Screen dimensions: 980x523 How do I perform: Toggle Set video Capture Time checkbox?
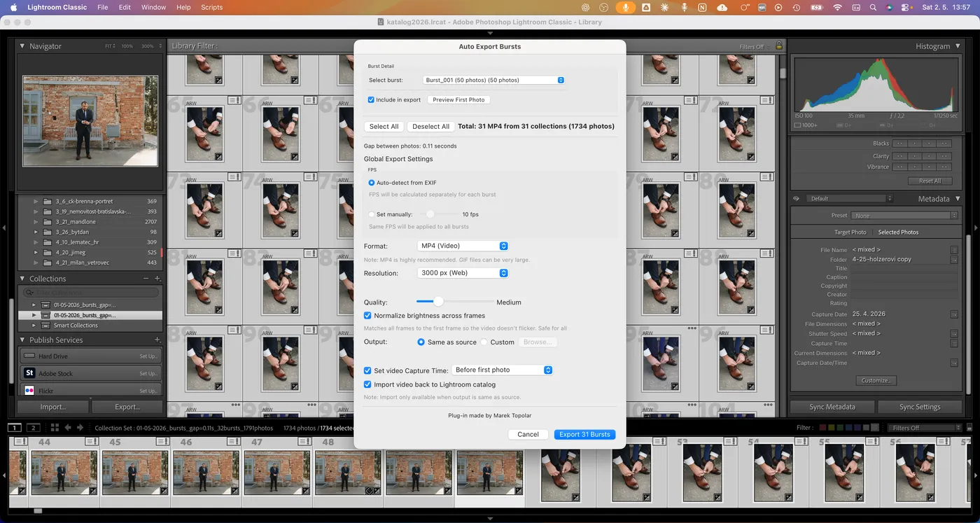click(367, 370)
